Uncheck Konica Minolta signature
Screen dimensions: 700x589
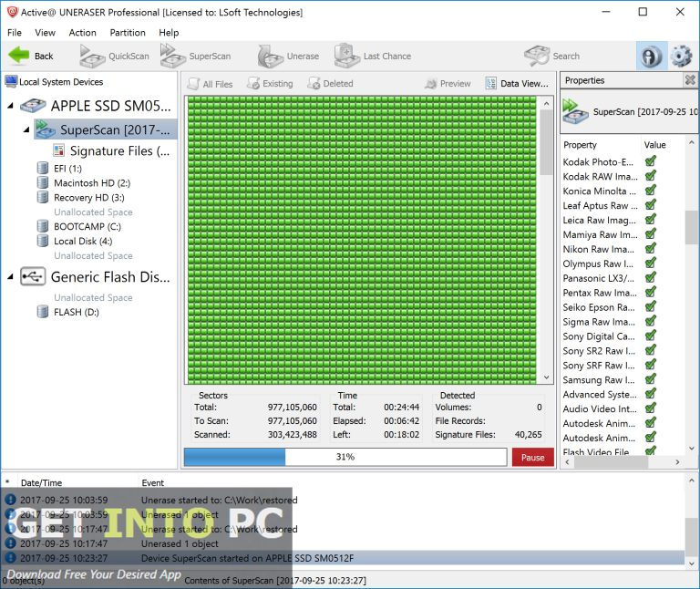click(651, 191)
